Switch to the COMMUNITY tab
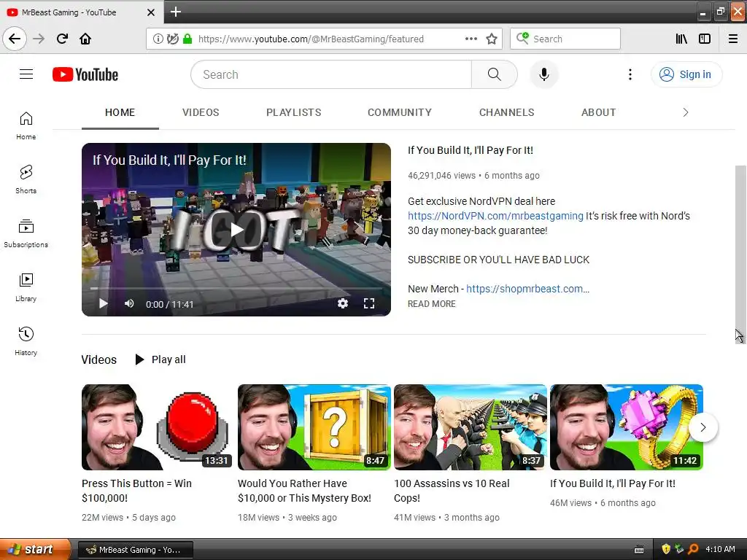 (400, 112)
